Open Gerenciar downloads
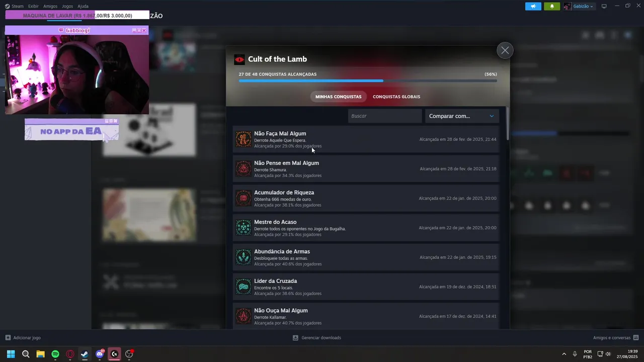This screenshot has height=362, width=644. (x=317, y=338)
